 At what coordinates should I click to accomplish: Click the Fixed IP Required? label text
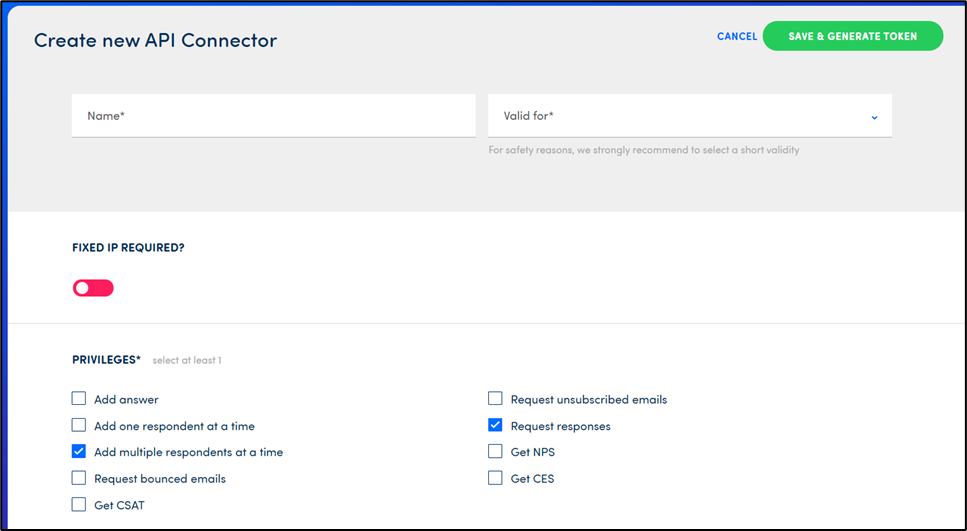(128, 247)
